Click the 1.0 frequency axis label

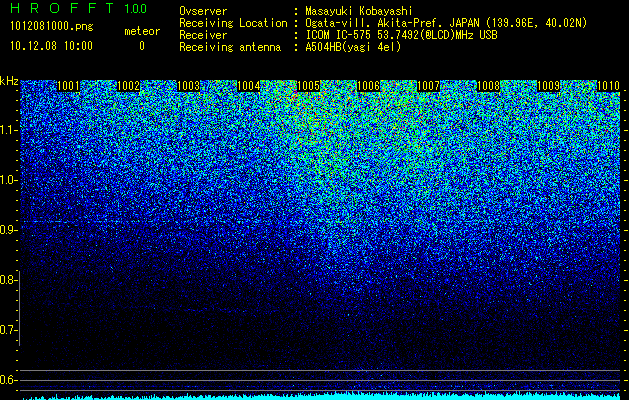[7, 181]
